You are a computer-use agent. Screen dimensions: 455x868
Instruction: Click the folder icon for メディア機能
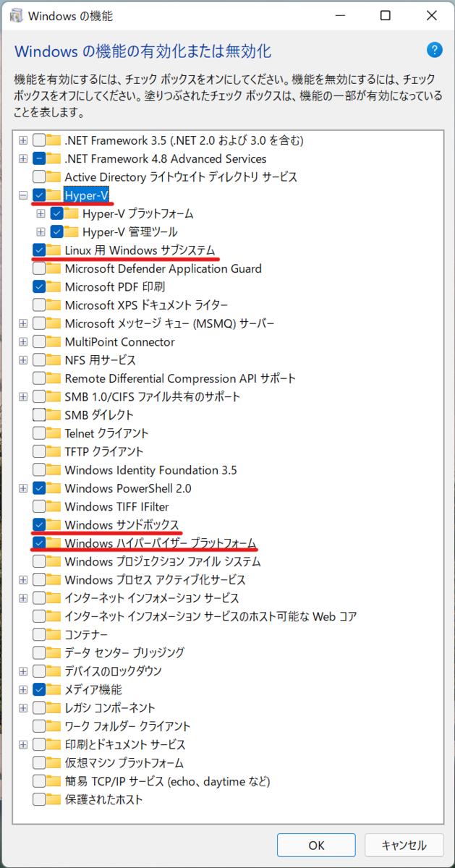point(54,689)
